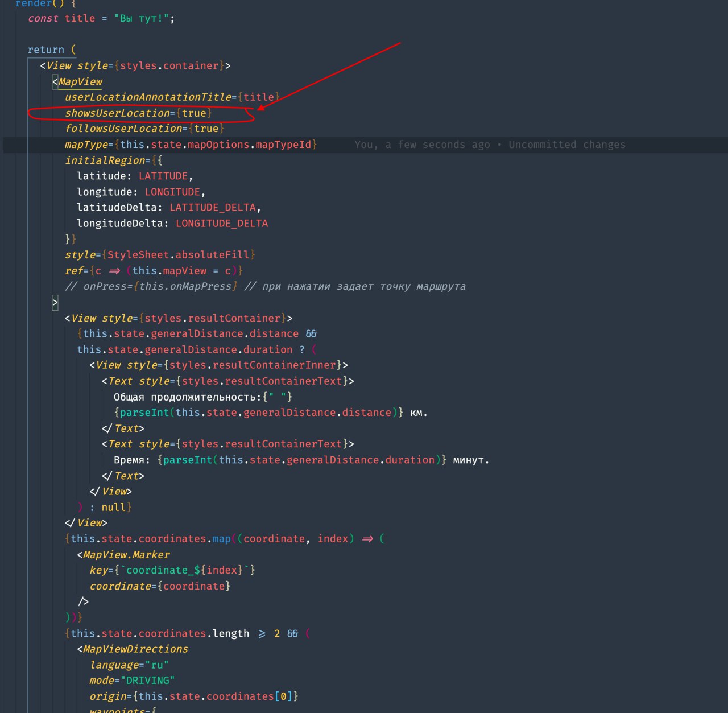Click the return keyword
This screenshot has height=713, width=728.
click(x=46, y=50)
